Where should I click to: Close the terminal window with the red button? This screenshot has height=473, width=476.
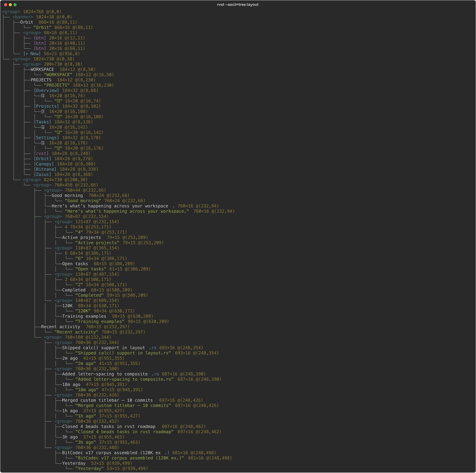(5, 5)
